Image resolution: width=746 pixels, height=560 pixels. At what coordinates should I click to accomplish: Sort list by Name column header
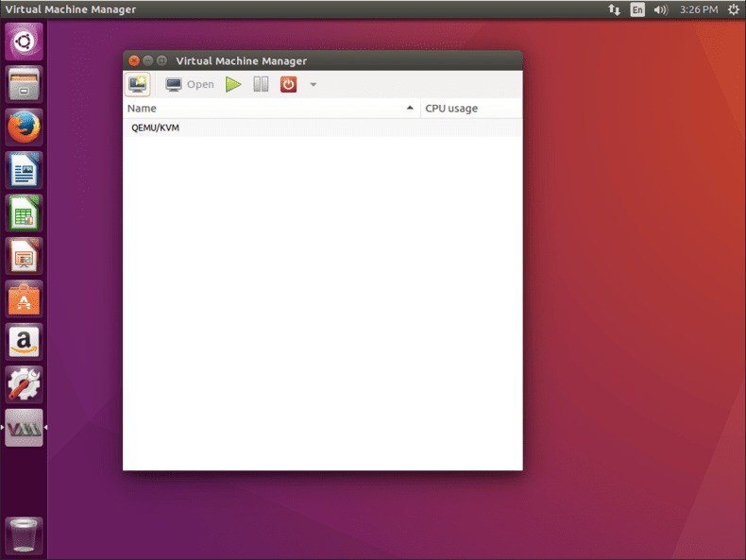271,109
